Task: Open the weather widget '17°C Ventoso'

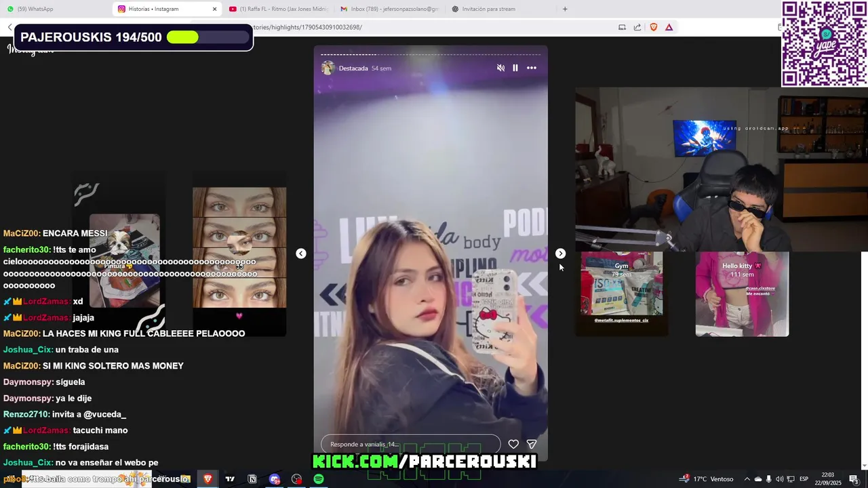Action: click(707, 479)
